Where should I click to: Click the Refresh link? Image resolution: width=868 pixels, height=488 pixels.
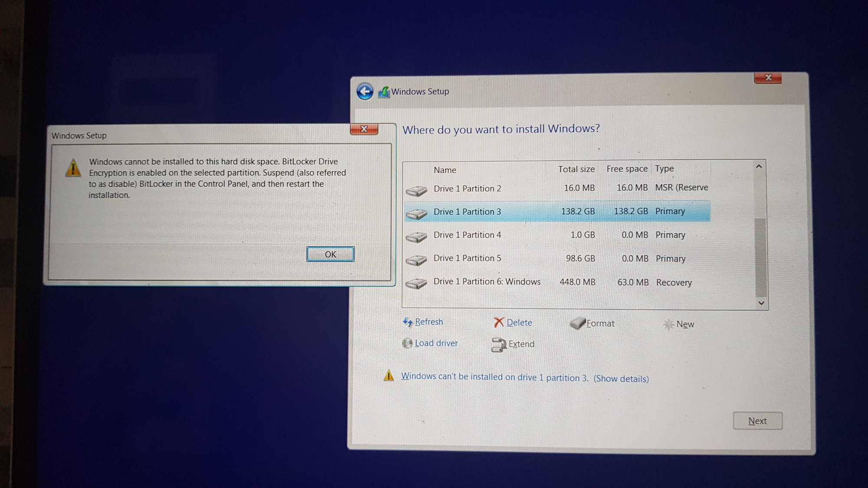429,322
